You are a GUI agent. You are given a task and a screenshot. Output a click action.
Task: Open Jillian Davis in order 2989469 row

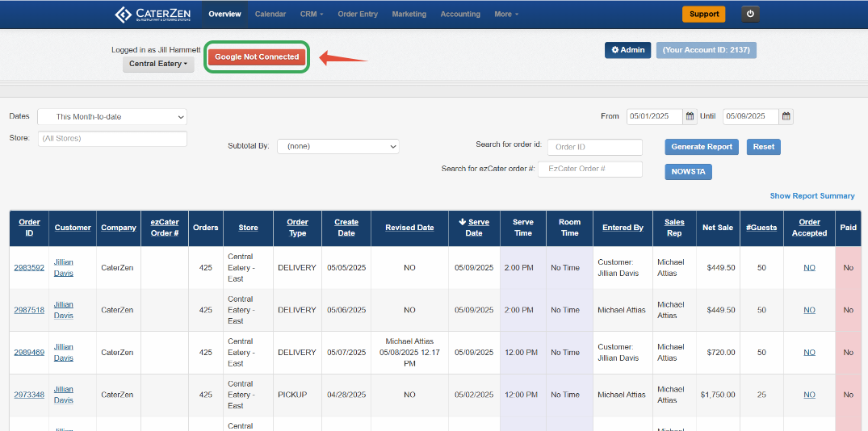click(x=64, y=353)
